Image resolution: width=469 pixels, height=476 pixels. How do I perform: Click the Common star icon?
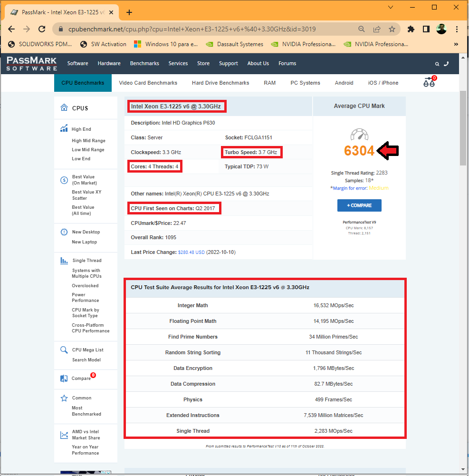64,398
